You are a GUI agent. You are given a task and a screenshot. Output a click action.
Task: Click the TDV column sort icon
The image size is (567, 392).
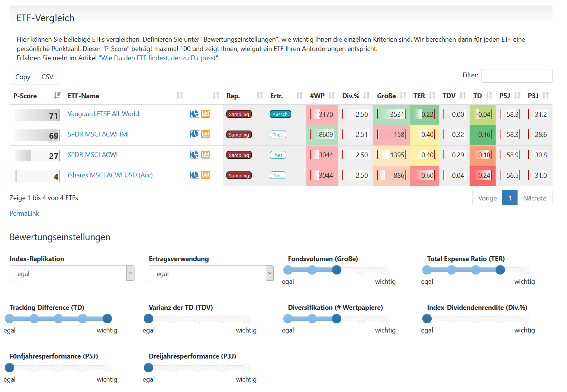(463, 96)
